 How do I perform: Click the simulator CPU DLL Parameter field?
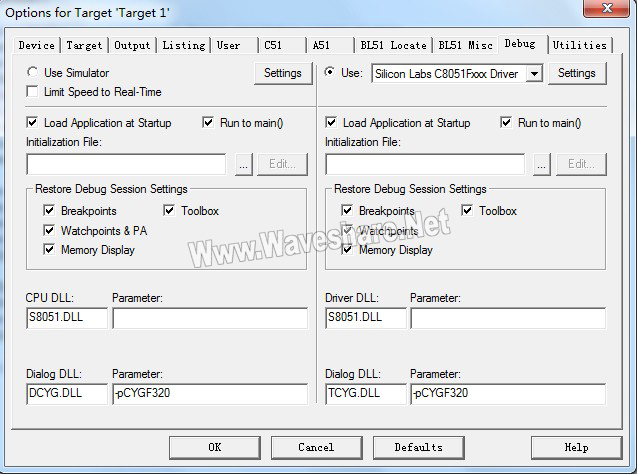pyautogui.click(x=210, y=318)
